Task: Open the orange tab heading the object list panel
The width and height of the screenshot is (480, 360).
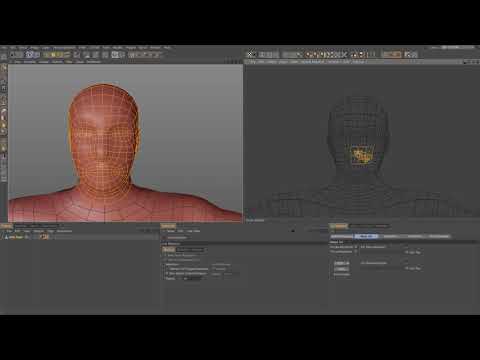Action: tap(6, 226)
